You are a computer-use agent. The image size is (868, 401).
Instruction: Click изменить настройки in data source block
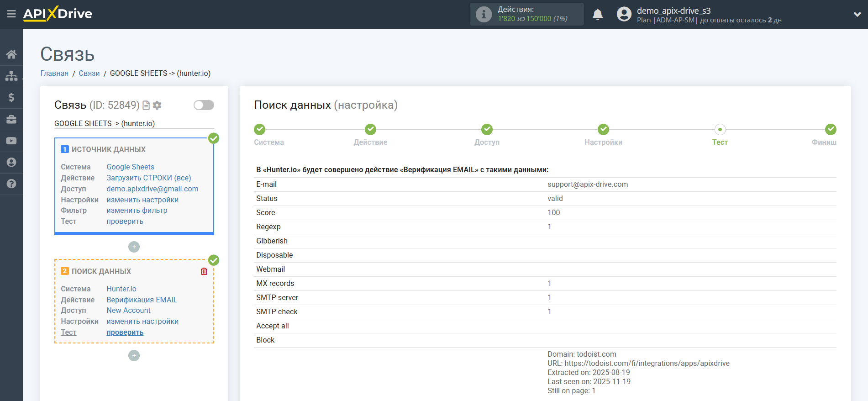coord(142,200)
